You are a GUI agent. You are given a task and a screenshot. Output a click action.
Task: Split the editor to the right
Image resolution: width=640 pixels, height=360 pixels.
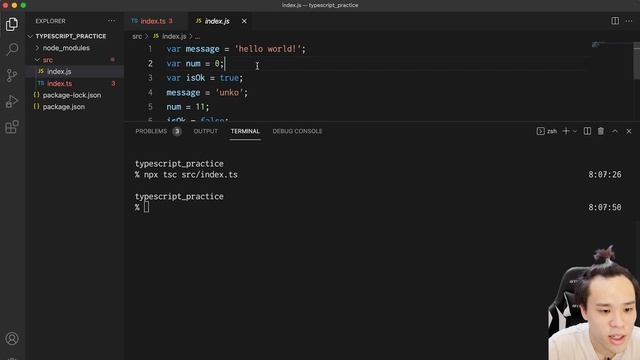[x=615, y=21]
